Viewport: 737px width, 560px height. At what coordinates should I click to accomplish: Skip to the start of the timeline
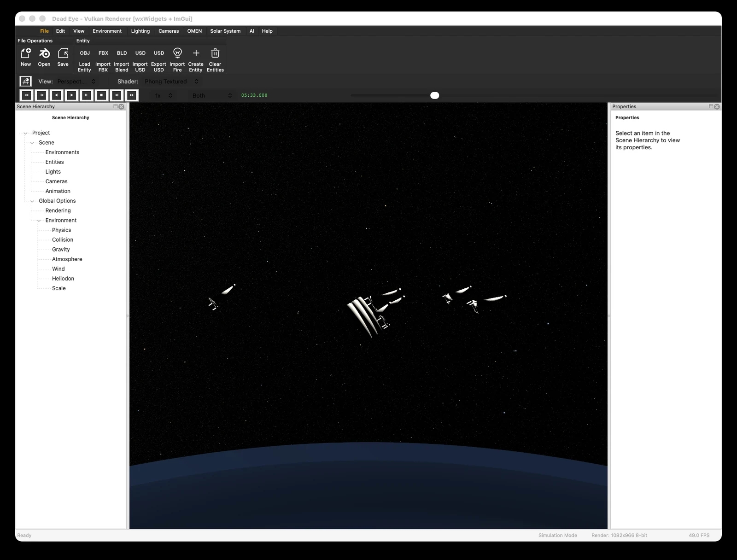[x=42, y=95]
